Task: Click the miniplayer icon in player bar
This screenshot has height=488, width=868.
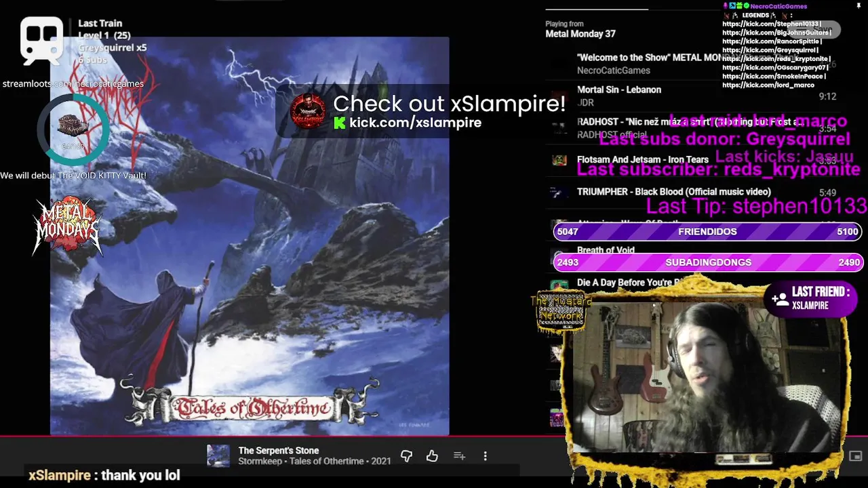Action: pyautogui.click(x=855, y=456)
